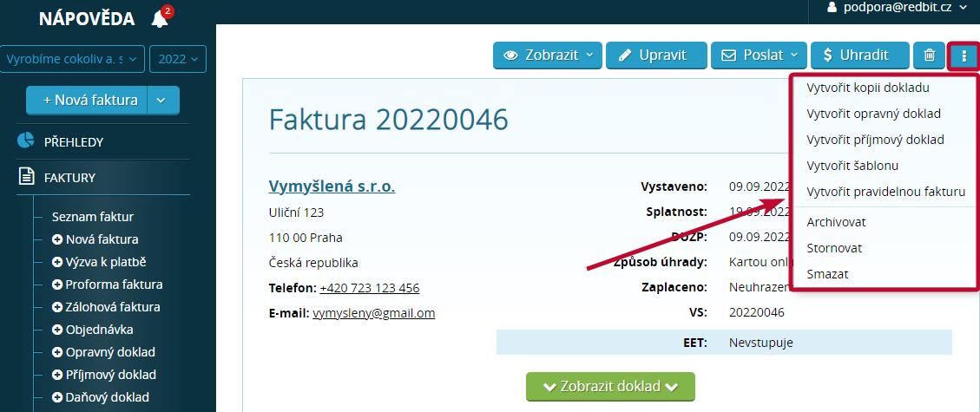The width and height of the screenshot is (980, 412).
Task: Click phone number +420 723 123 456
Action: click(370, 288)
